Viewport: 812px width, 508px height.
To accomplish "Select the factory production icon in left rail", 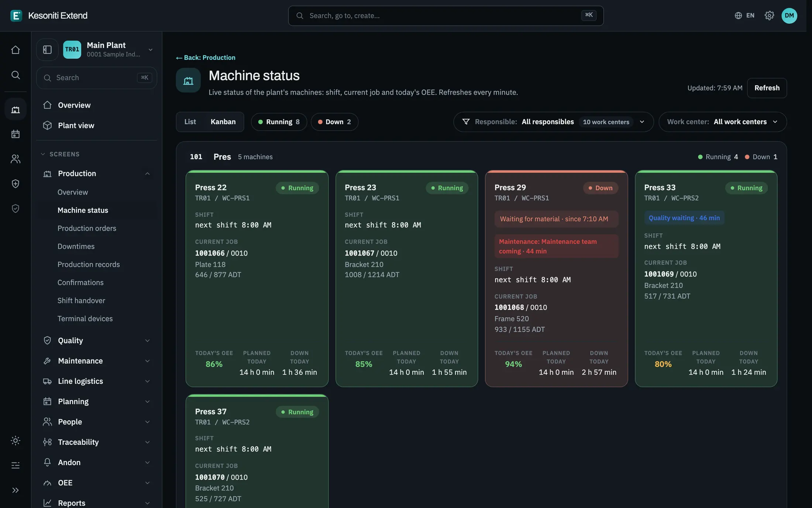I will coord(15,109).
